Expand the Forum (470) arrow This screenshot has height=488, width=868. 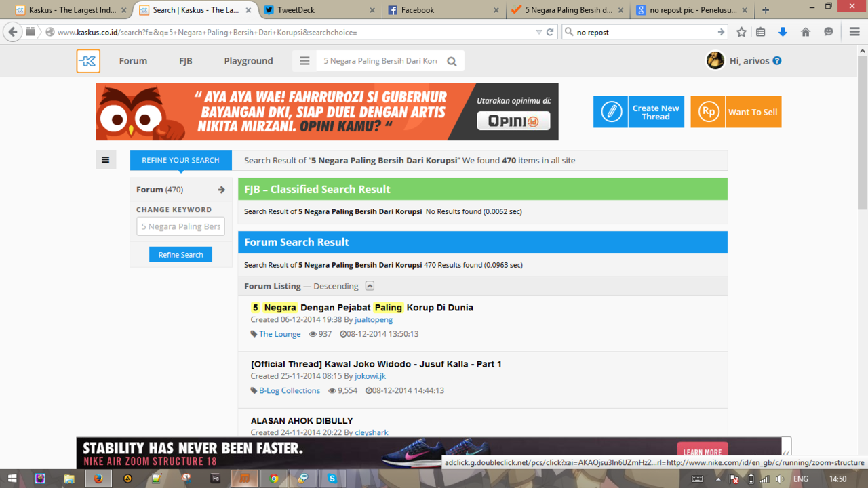[221, 190]
